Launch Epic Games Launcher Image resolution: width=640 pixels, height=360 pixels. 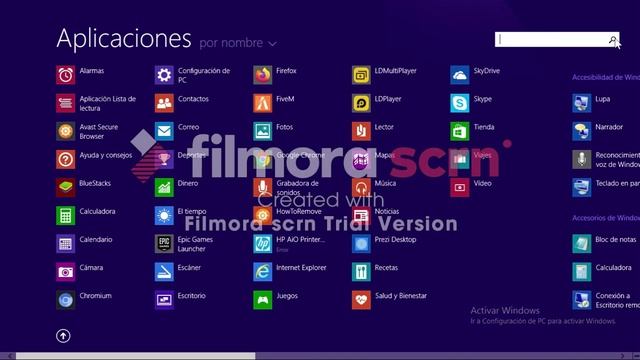click(164, 244)
